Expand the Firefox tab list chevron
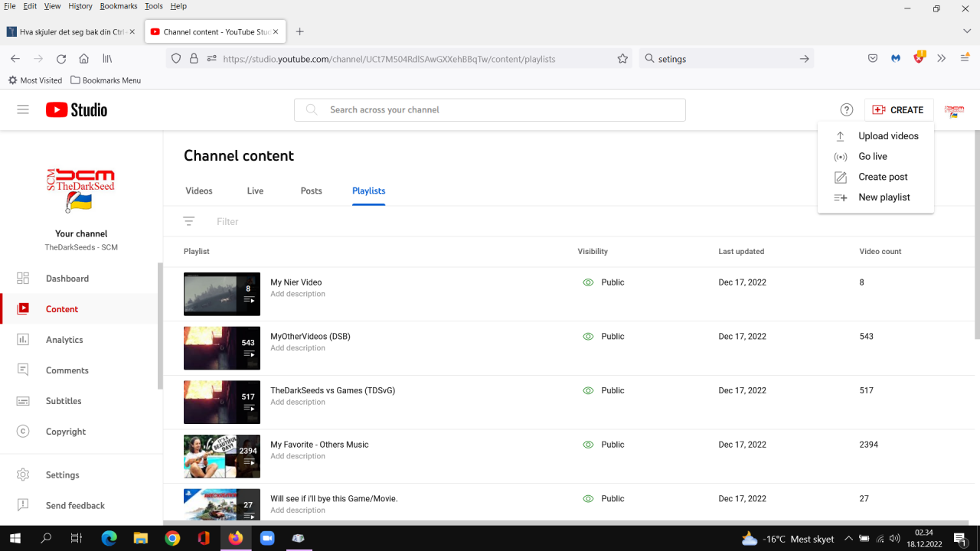The image size is (980, 551). click(967, 31)
